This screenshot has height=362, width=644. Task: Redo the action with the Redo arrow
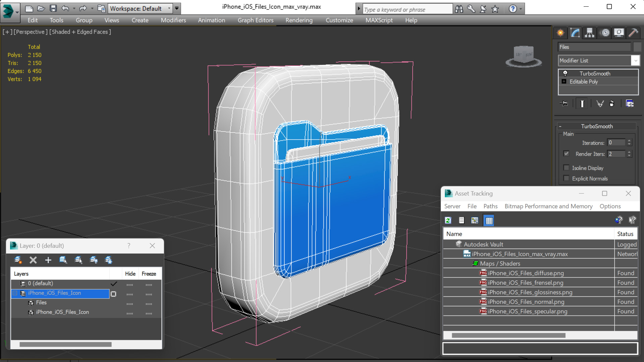(83, 8)
